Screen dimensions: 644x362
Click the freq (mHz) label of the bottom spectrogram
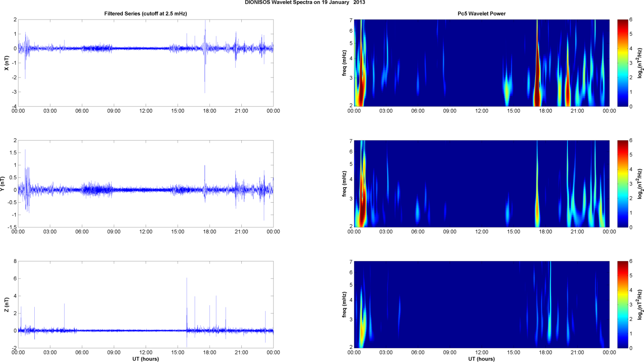pos(345,304)
